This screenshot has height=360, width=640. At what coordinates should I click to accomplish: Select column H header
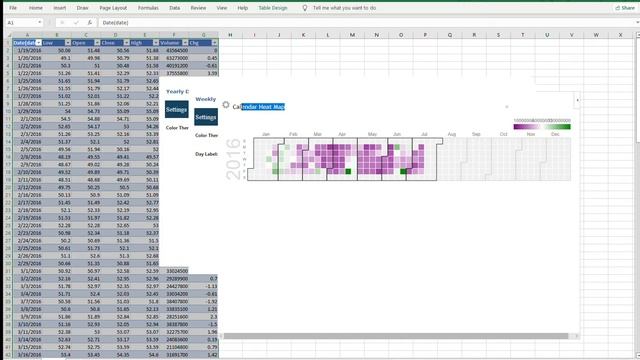pyautogui.click(x=230, y=35)
